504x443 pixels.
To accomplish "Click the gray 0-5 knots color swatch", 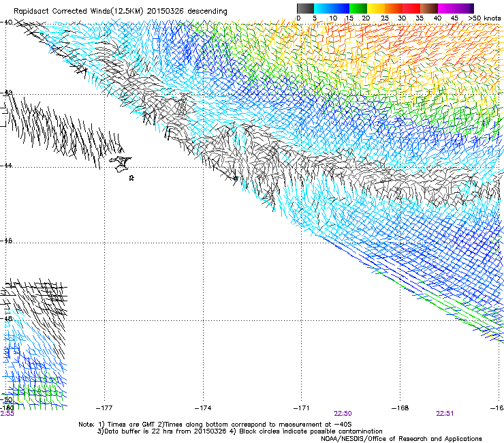I will point(305,8).
